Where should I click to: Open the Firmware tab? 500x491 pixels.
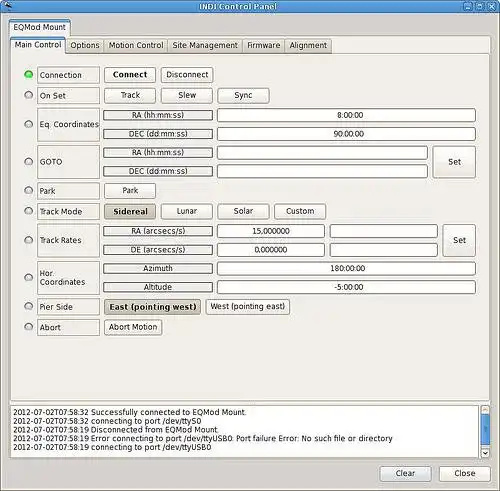(264, 45)
